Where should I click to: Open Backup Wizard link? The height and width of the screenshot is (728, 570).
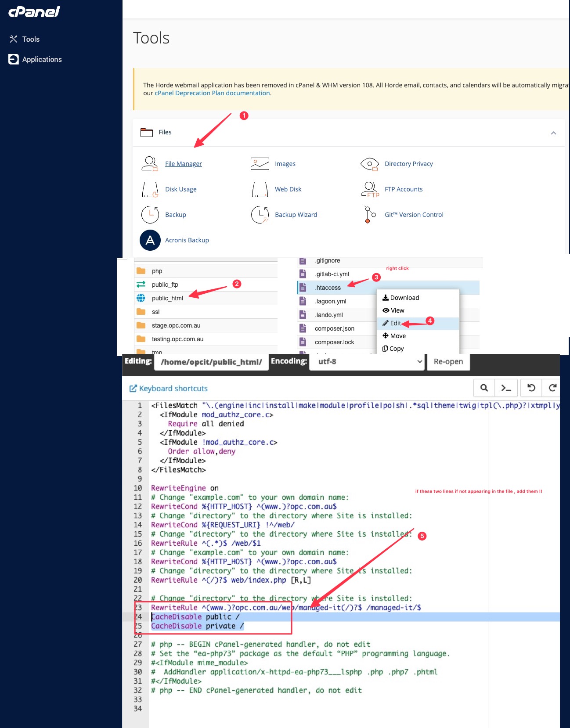coord(296,215)
